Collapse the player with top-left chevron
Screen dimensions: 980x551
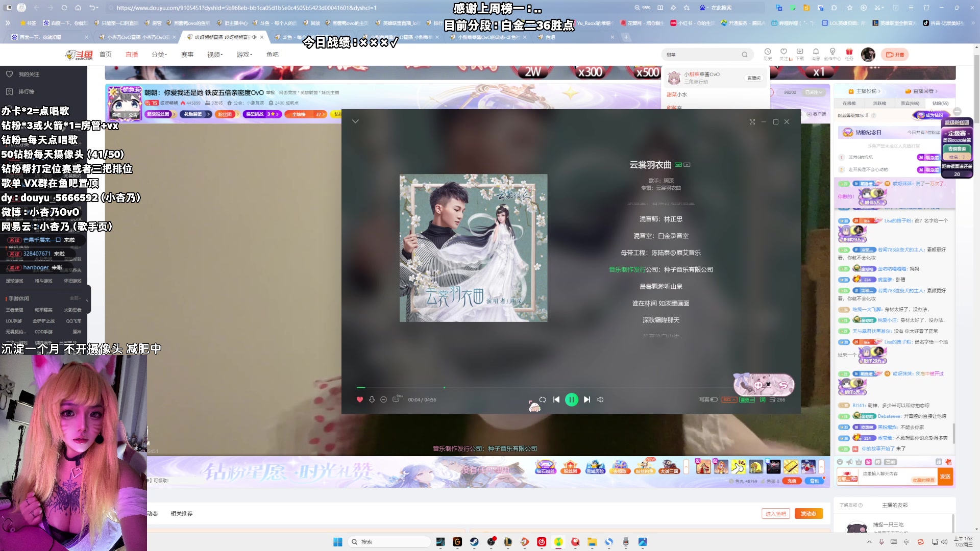point(356,121)
